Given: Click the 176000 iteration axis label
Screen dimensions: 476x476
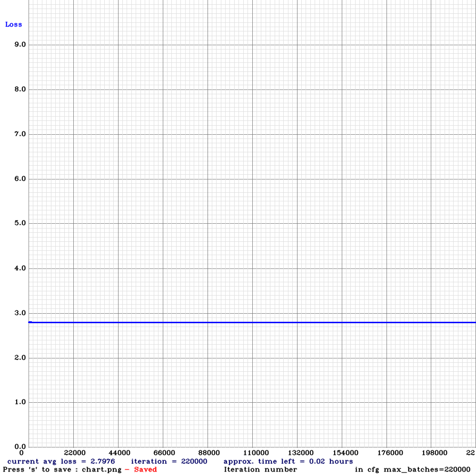Looking at the screenshot, I should point(390,453).
